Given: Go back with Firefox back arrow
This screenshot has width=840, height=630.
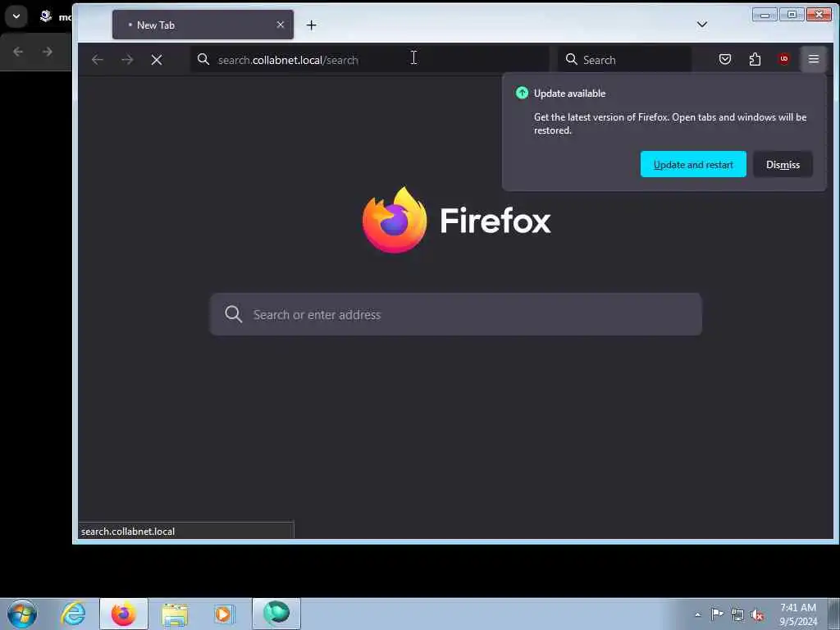Looking at the screenshot, I should pos(98,60).
